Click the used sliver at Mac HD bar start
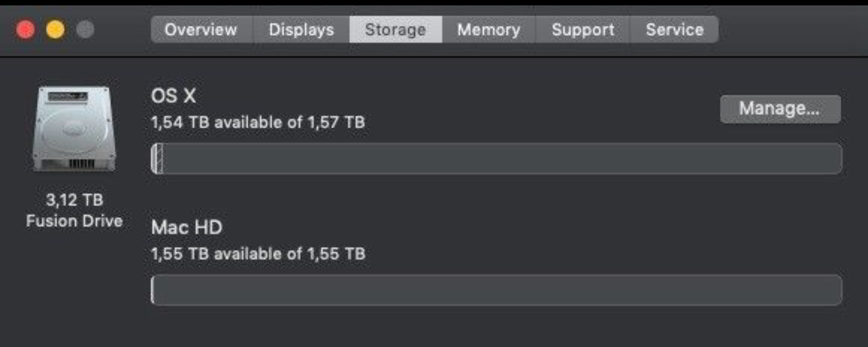This screenshot has width=868, height=347. tap(153, 290)
